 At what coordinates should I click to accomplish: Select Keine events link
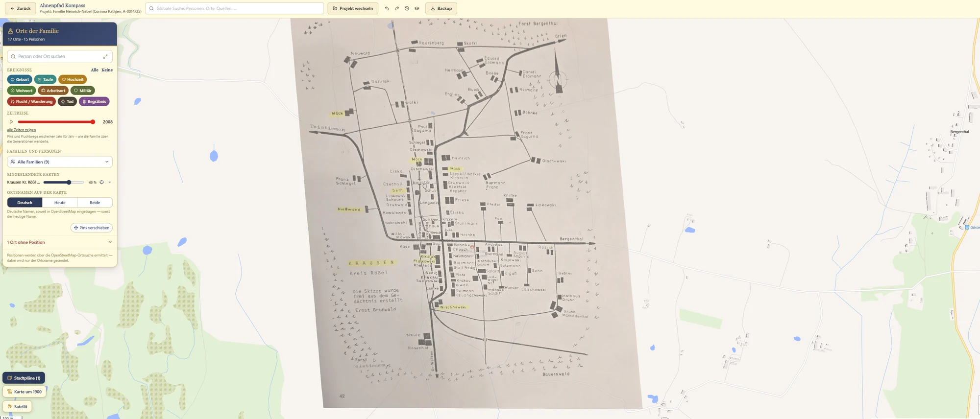coord(107,70)
